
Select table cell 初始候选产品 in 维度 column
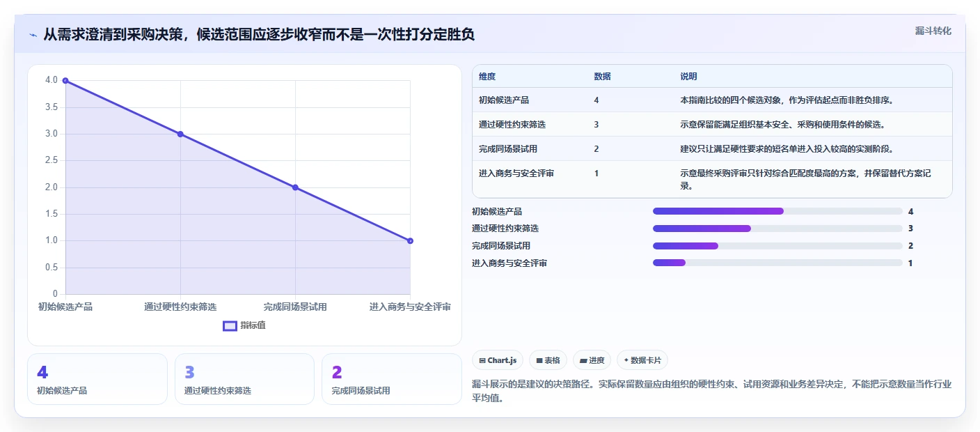(x=504, y=100)
